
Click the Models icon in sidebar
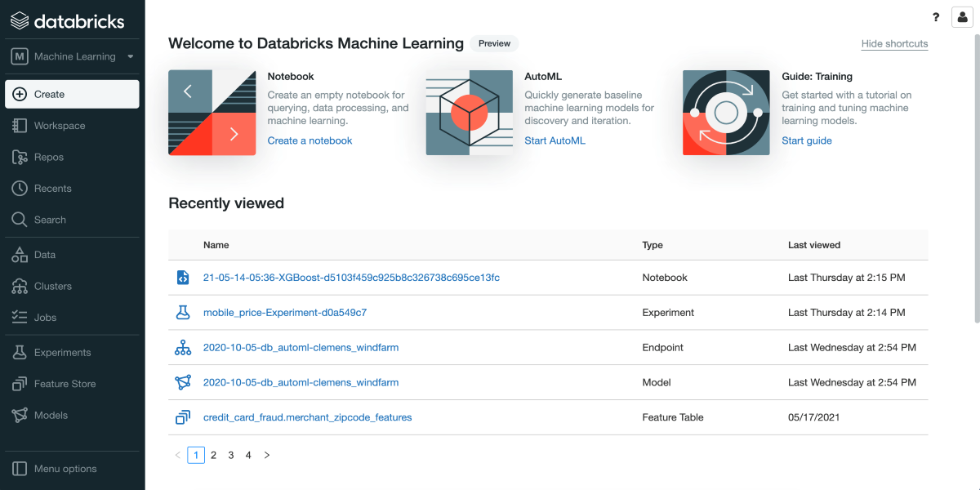[20, 415]
